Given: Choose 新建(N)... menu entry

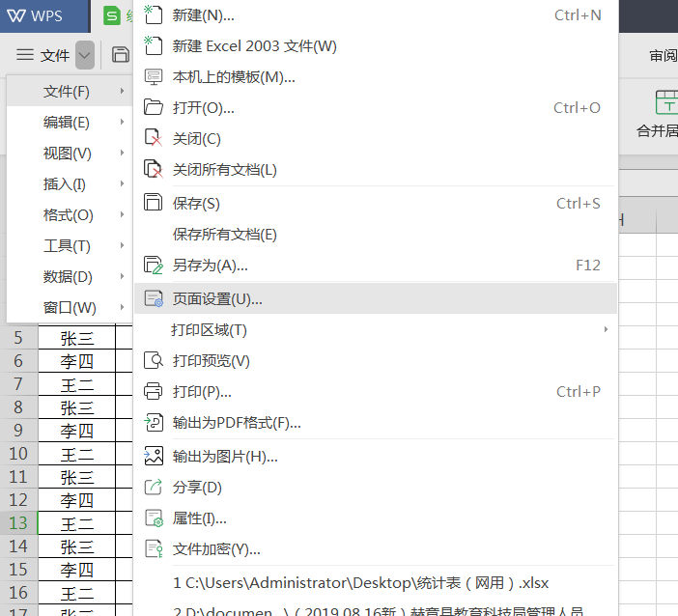Looking at the screenshot, I should [x=376, y=15].
